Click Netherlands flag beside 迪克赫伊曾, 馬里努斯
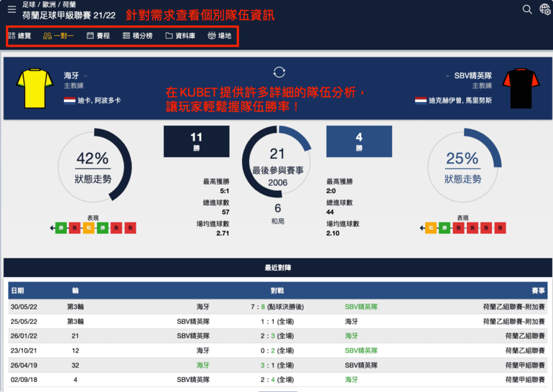The image size is (553, 392). coord(420,101)
